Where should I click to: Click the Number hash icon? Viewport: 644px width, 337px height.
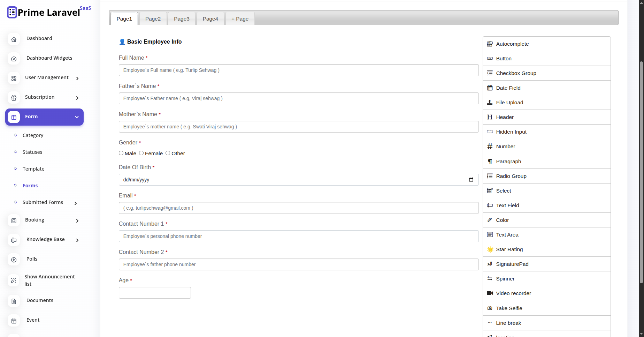[490, 146]
